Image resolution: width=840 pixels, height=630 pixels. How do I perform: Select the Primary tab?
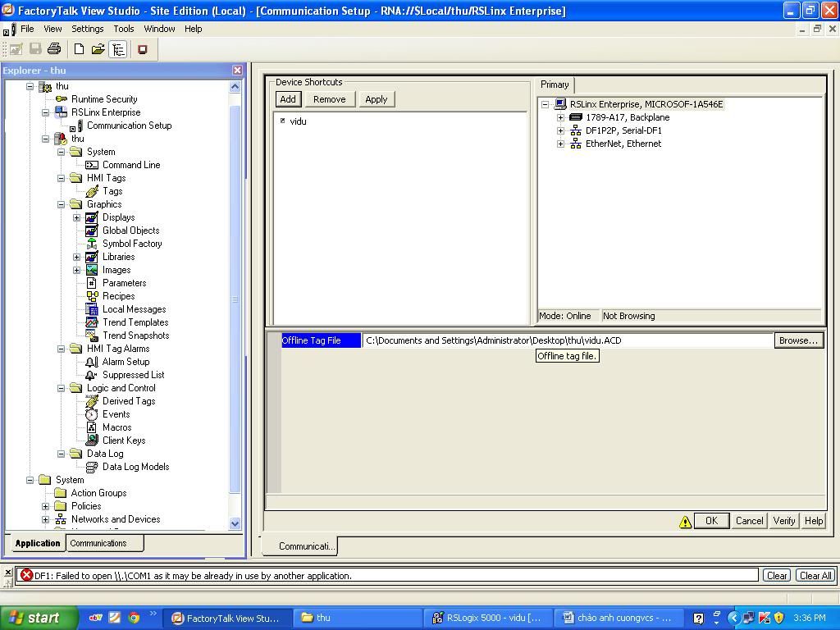point(555,84)
